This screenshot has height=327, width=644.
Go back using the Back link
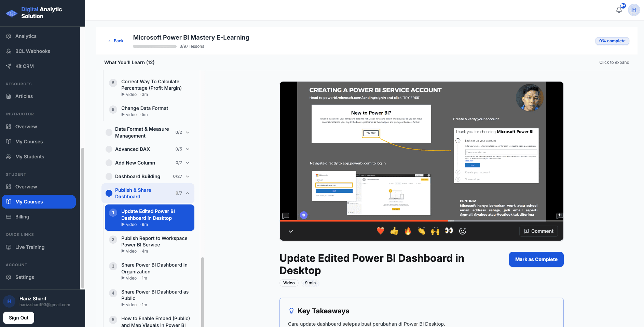116,41
